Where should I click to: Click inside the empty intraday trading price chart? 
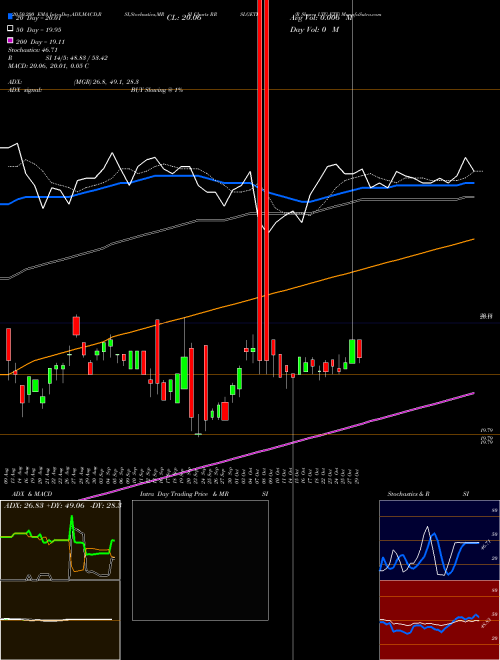tap(200, 560)
